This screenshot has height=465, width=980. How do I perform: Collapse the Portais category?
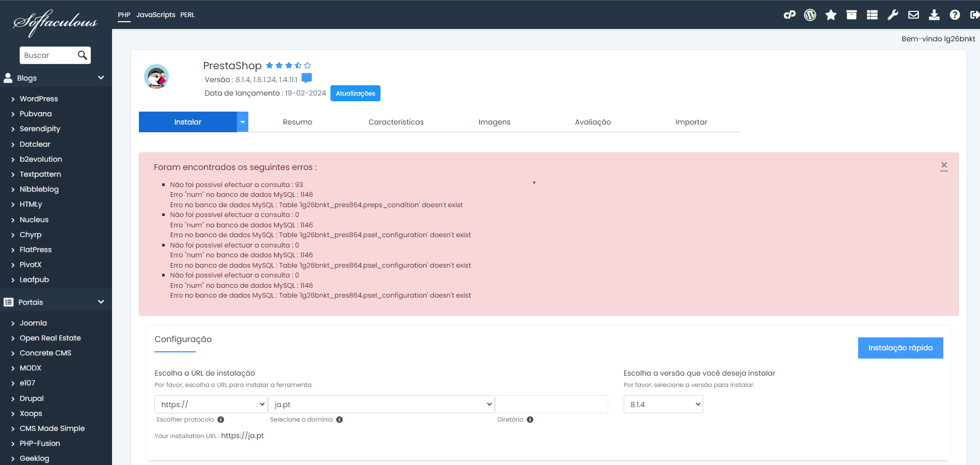pyautogui.click(x=101, y=302)
